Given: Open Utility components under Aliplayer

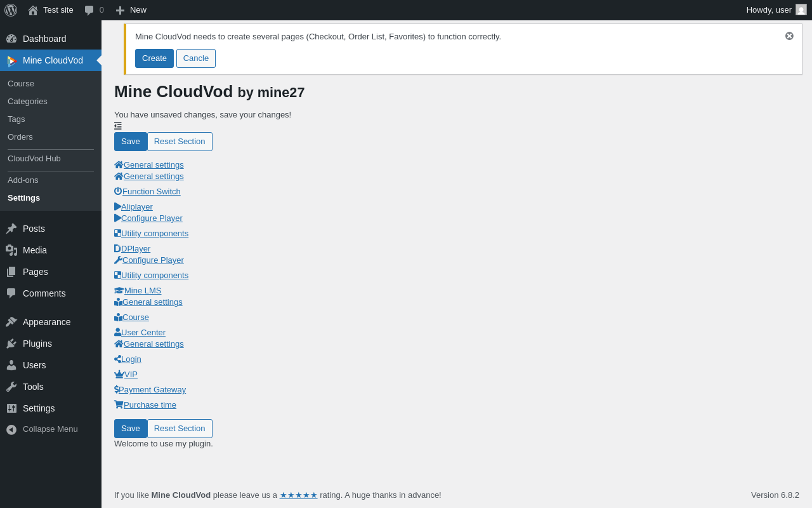Looking at the screenshot, I should click(x=155, y=233).
